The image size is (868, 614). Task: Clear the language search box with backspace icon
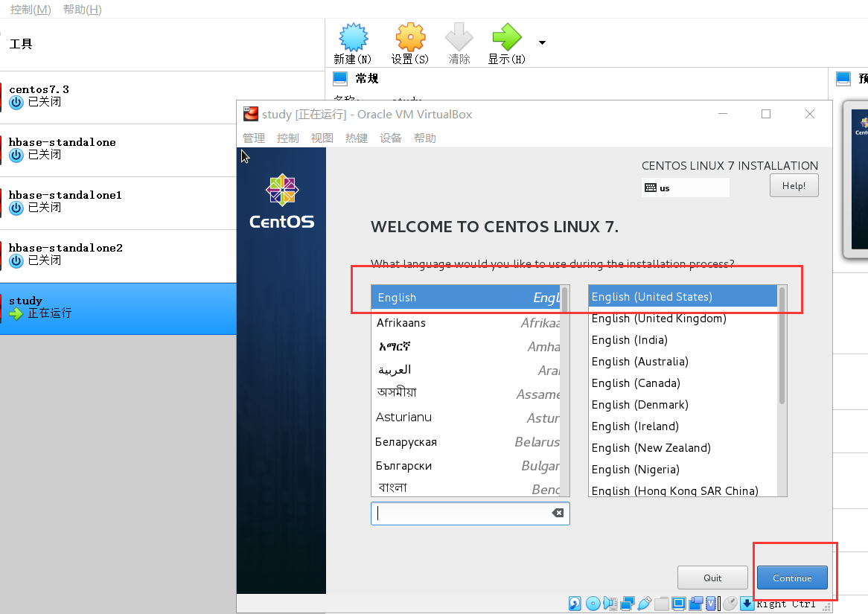558,513
